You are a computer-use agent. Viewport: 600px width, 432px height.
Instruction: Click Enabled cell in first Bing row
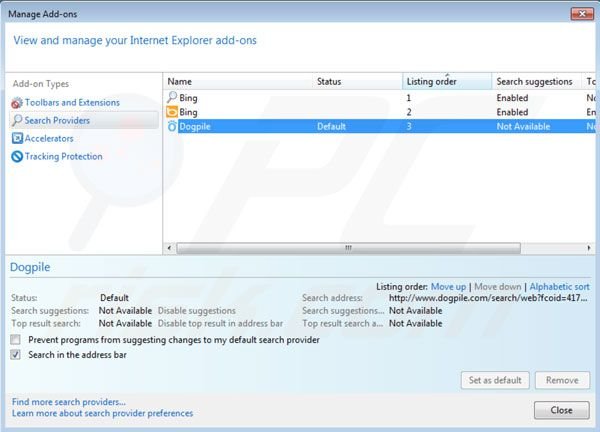(x=512, y=98)
